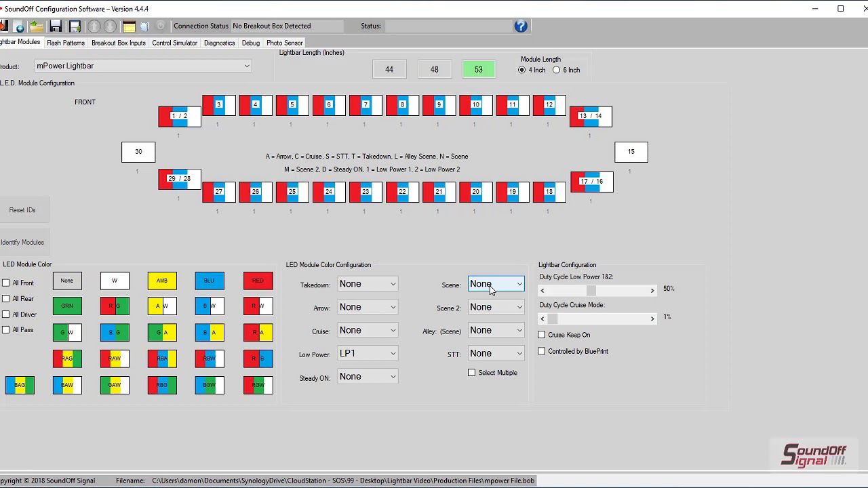This screenshot has height=488, width=868.
Task: Open the STT dropdown
Action: (496, 353)
